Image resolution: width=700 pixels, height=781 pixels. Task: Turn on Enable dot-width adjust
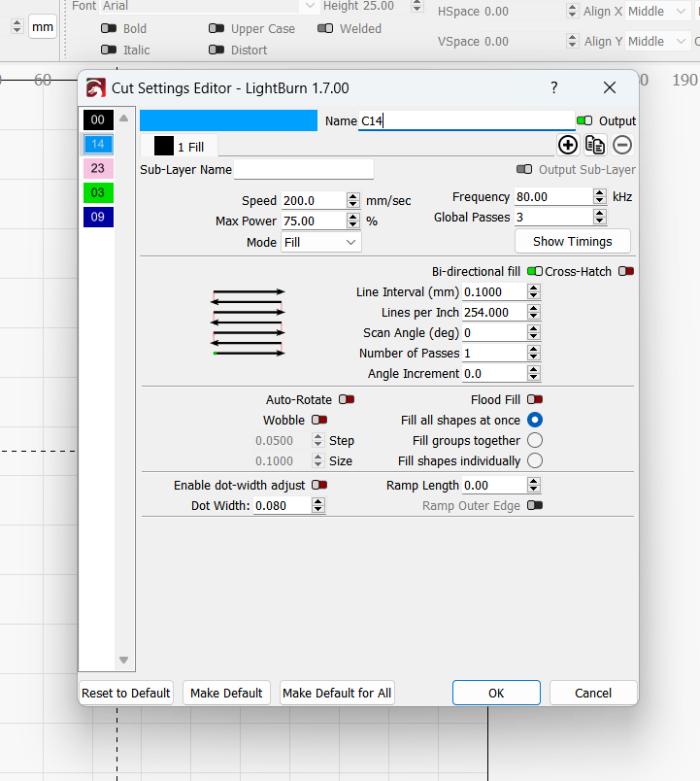[x=319, y=485]
